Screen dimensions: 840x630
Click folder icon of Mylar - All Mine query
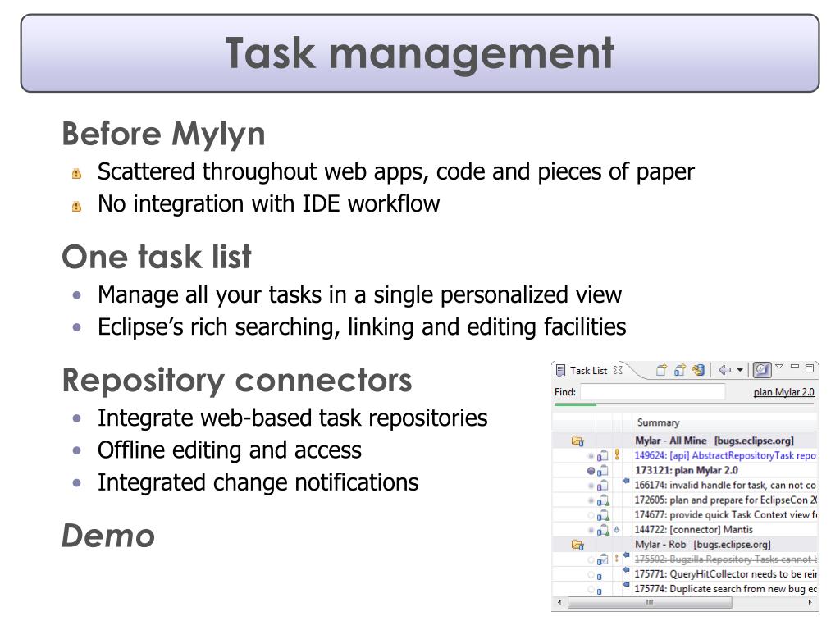point(577,441)
